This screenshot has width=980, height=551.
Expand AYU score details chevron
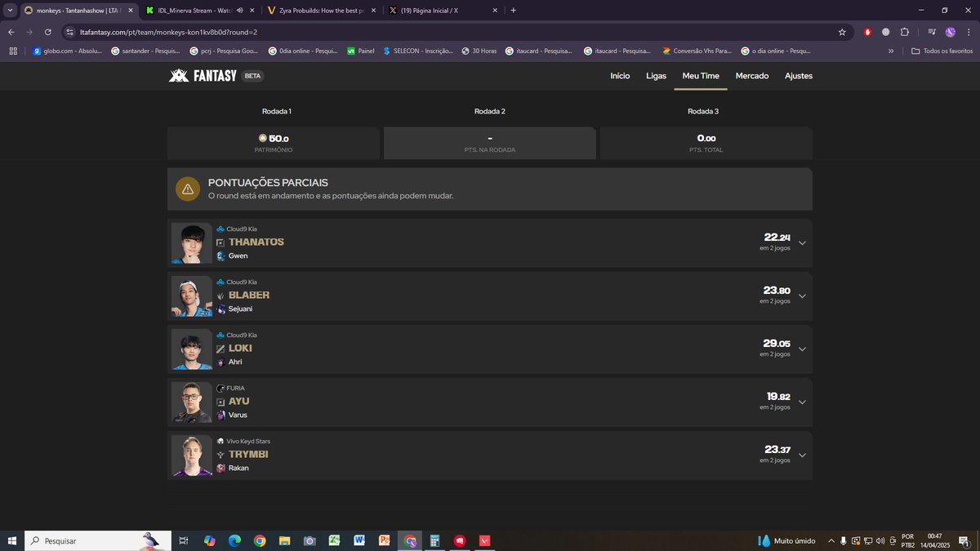coord(802,402)
